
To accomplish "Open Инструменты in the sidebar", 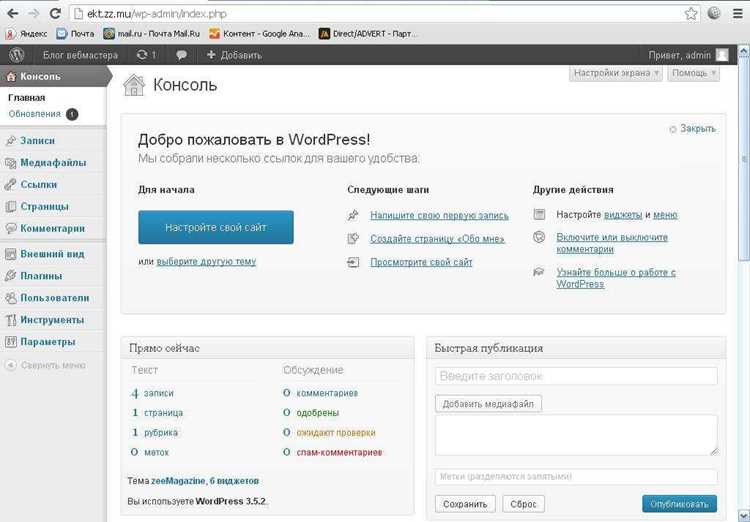I will coord(53,320).
